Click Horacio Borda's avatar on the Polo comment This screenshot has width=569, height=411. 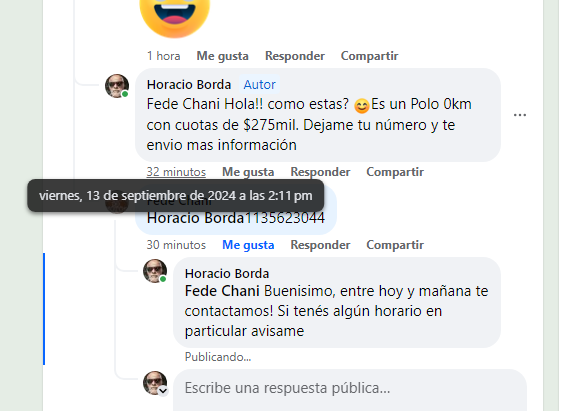[117, 86]
